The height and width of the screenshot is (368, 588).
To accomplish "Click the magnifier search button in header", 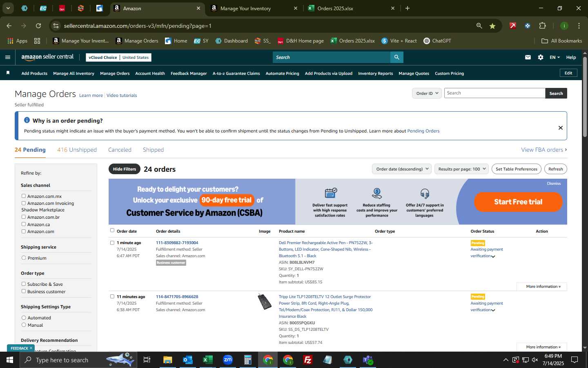I will 396,57.
